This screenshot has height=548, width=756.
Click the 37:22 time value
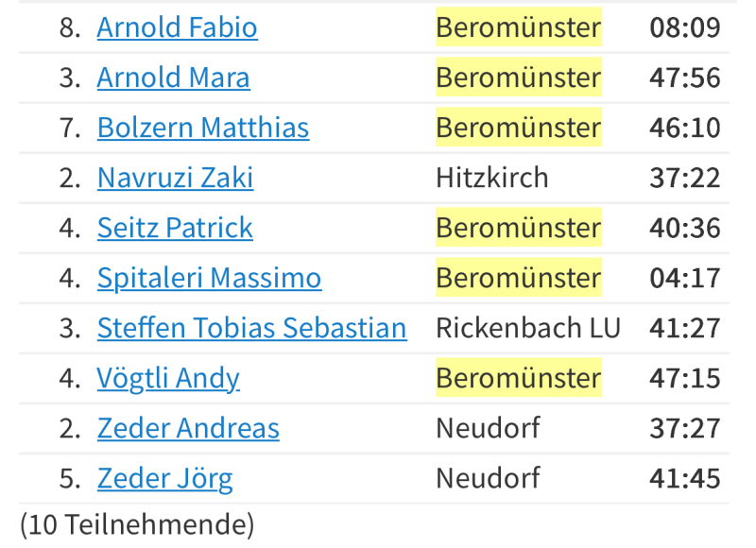click(x=684, y=178)
